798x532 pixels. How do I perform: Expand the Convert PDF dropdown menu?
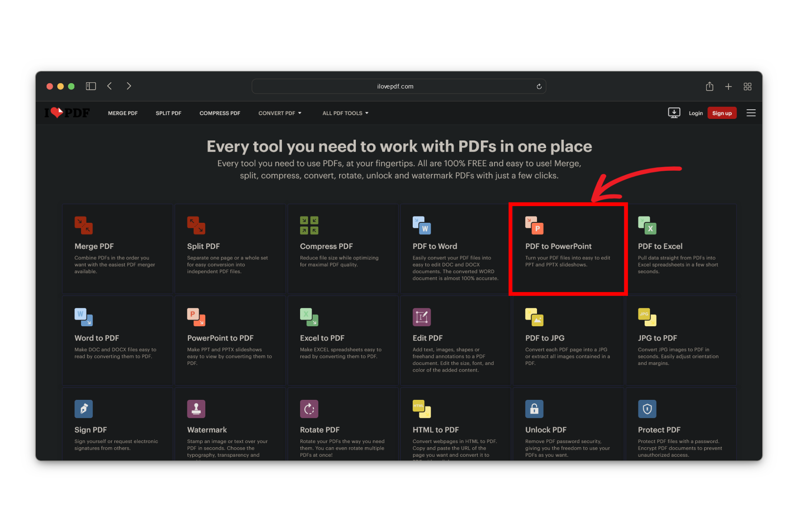click(280, 113)
